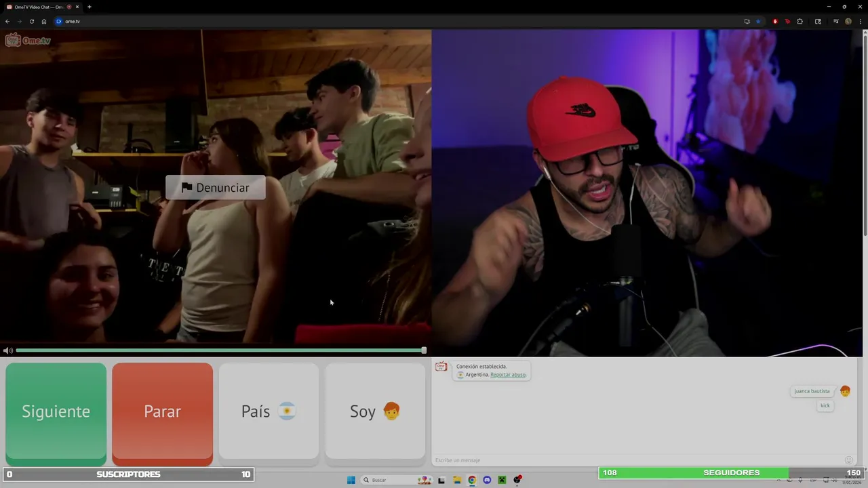
Task: Click the install app icon in address bar
Action: pyautogui.click(x=747, y=21)
